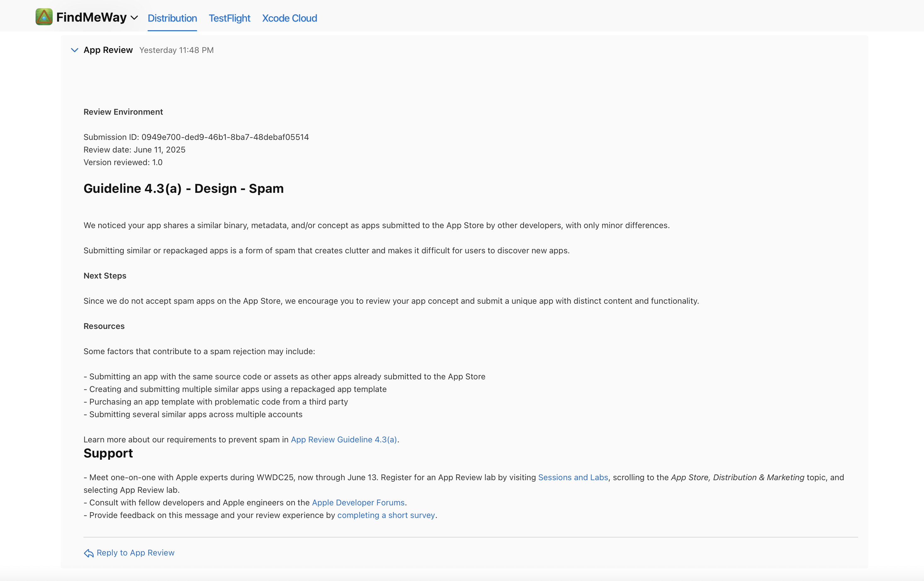The height and width of the screenshot is (581, 924).
Task: Click the Support heading
Action: click(x=108, y=453)
